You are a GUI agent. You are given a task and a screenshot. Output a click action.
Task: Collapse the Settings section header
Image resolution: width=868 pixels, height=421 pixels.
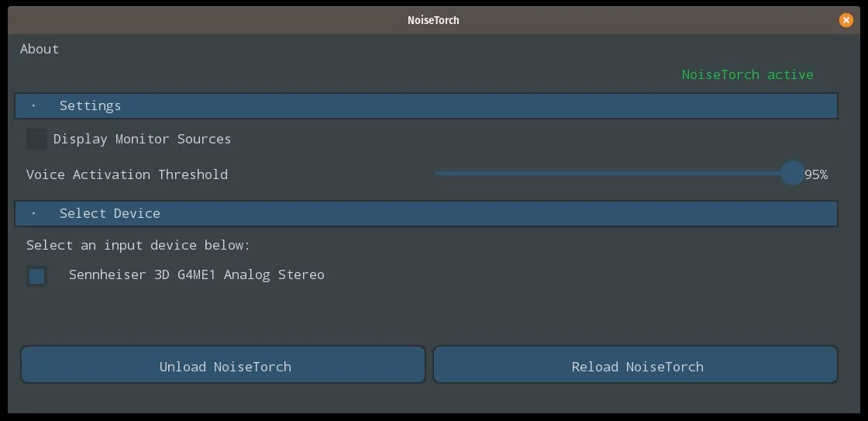(425, 105)
